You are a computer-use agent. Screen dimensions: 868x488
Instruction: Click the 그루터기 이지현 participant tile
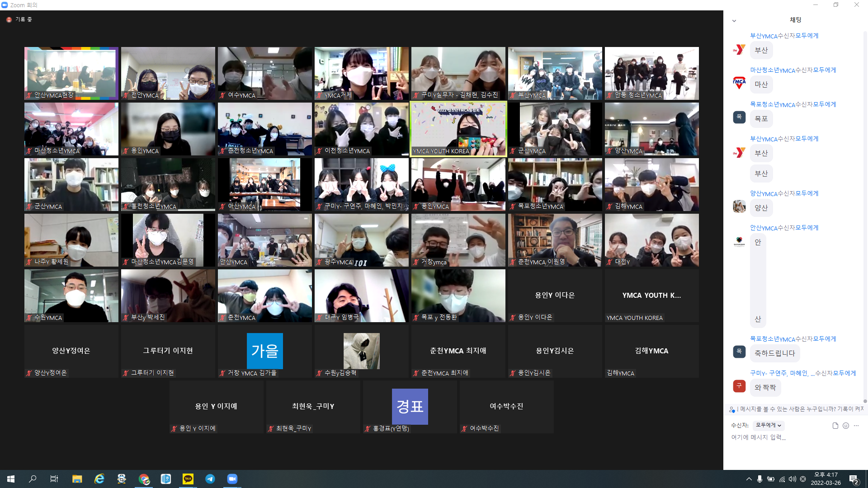point(168,351)
